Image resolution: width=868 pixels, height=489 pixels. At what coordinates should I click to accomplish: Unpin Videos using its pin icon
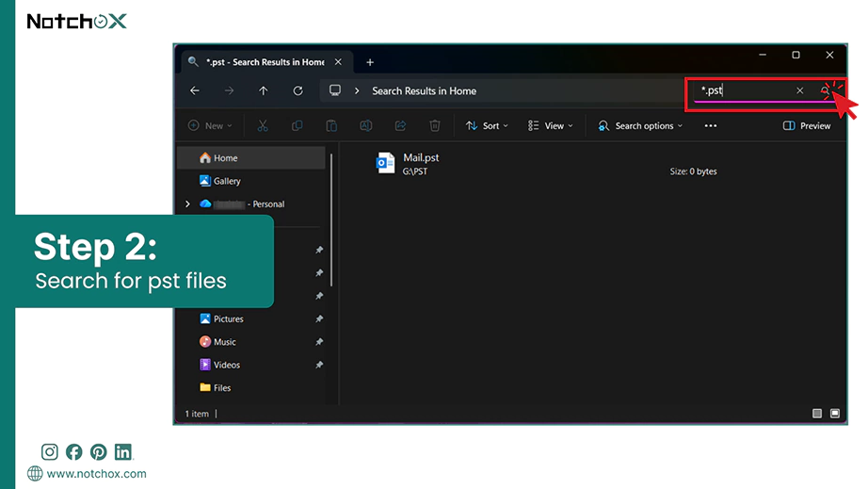pos(319,365)
